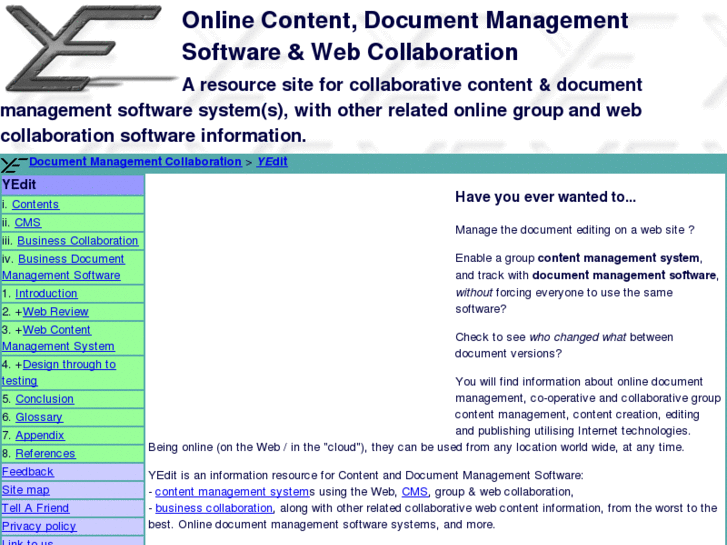The width and height of the screenshot is (727, 545).
Task: Follow the CMS link in body text
Action: click(415, 492)
